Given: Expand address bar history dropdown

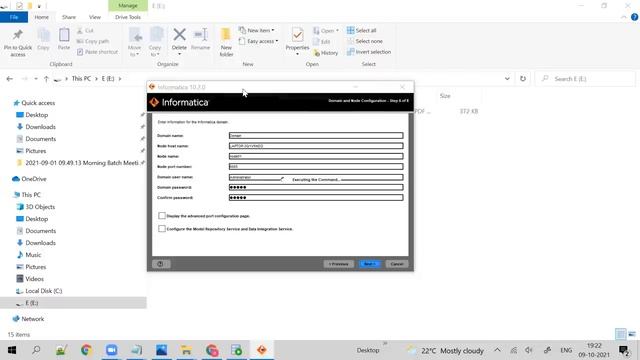Looking at the screenshot, I should click(507, 79).
